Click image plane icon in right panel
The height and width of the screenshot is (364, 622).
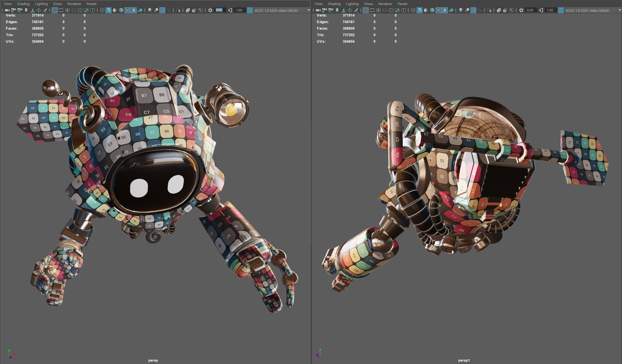pyautogui.click(x=343, y=10)
